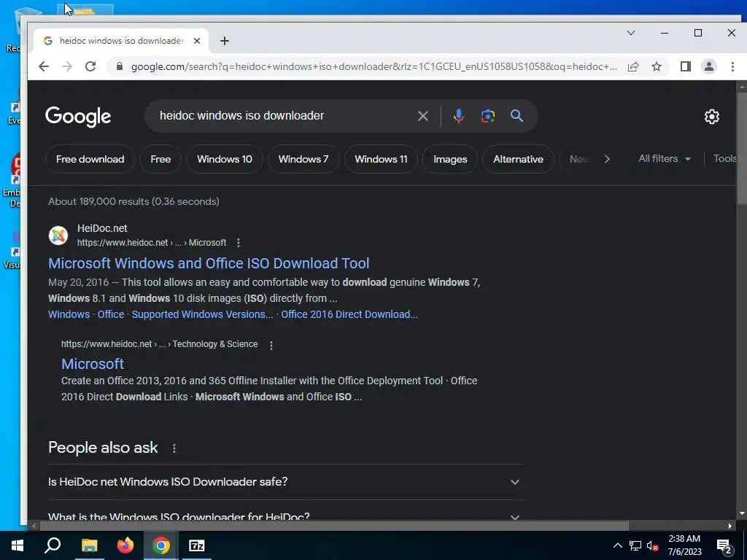Screen dimensions: 747x560
Task: Open options for the Technology & Science result
Action: click(x=271, y=345)
